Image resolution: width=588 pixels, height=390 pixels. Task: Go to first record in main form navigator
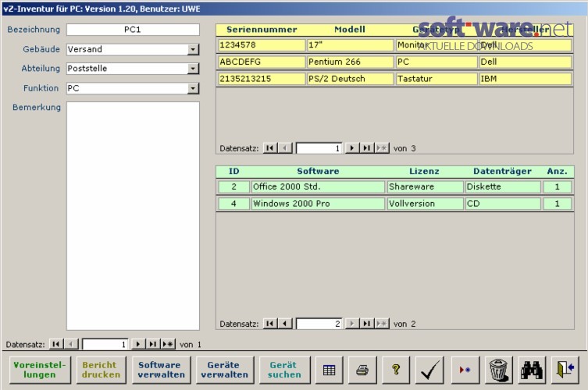pyautogui.click(x=56, y=344)
